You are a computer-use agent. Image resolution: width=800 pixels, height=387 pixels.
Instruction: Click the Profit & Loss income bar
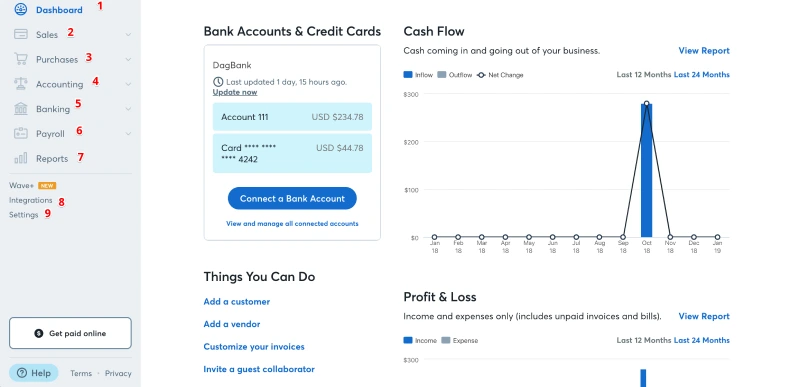coord(643,378)
